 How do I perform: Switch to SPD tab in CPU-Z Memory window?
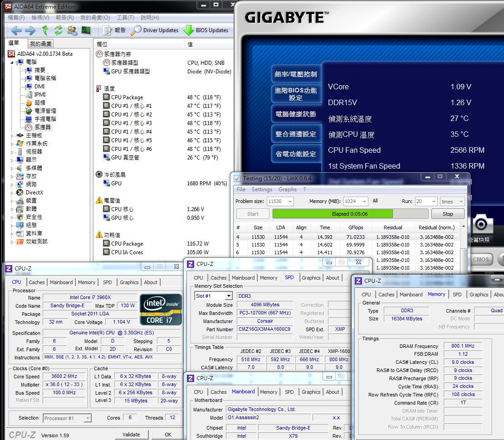(457, 295)
